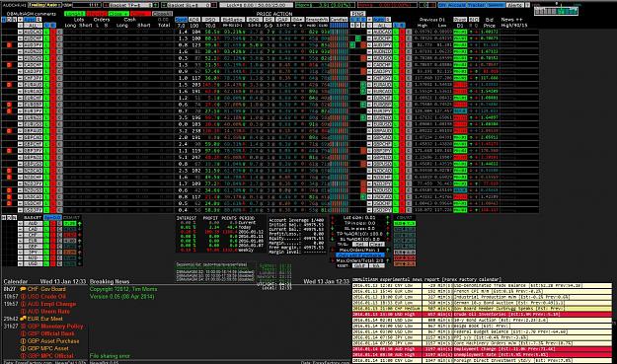Select the red Crude Oil Inventories news row
The width and height of the screenshot is (617, 364).
(x=483, y=315)
